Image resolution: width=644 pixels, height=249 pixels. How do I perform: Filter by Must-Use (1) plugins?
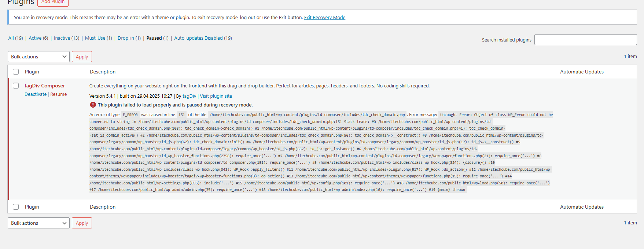[99, 38]
